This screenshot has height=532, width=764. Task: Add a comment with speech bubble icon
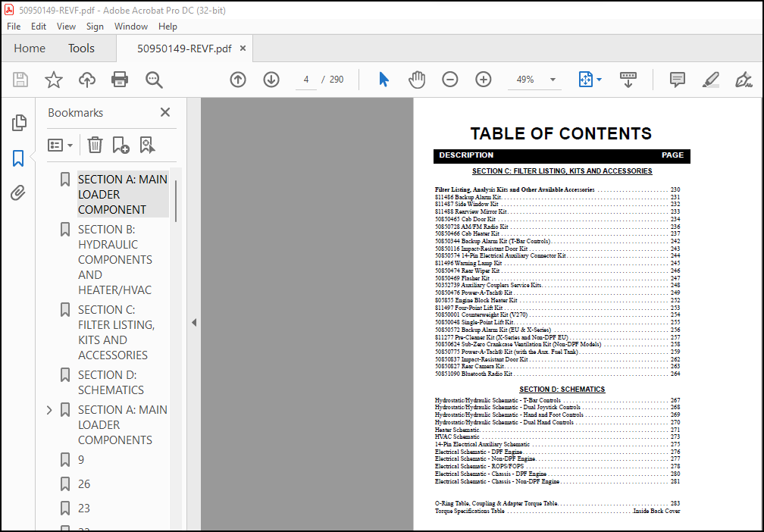(678, 80)
